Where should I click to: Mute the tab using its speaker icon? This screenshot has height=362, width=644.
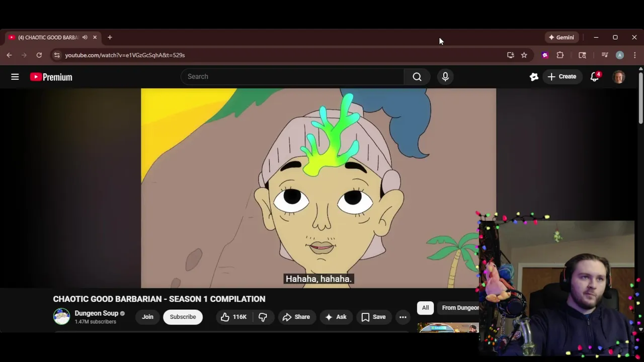click(85, 37)
